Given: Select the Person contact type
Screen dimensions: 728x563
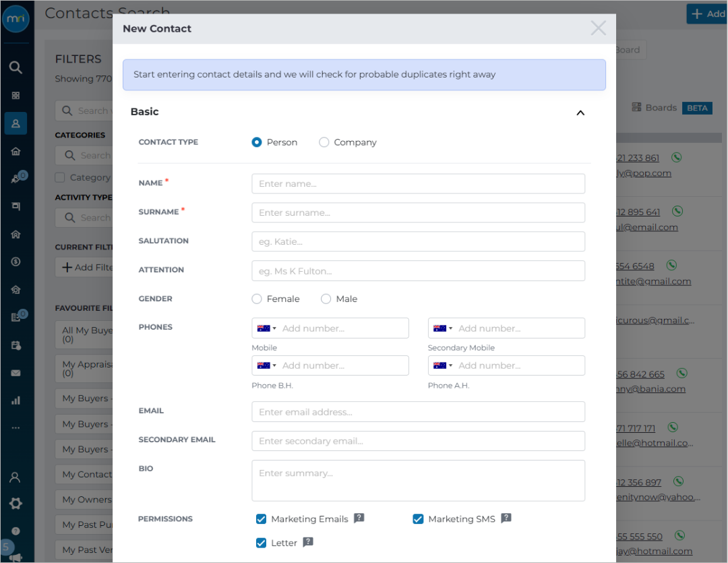Looking at the screenshot, I should [x=257, y=142].
